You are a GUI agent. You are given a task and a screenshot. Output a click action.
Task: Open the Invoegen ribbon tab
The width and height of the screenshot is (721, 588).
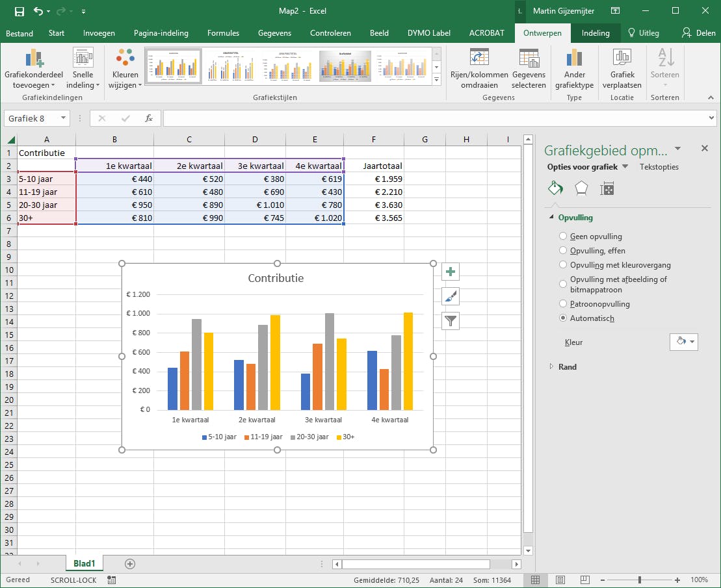[99, 33]
